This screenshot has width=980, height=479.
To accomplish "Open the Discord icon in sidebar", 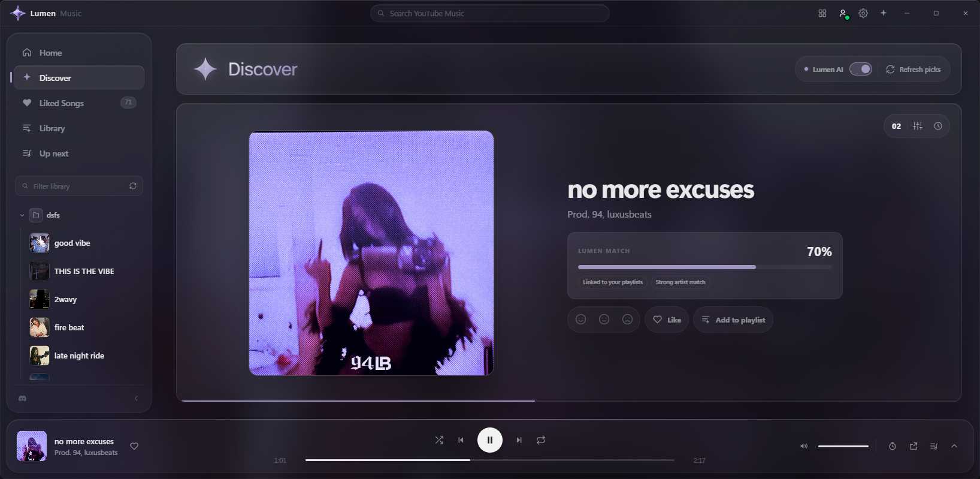I will (23, 398).
